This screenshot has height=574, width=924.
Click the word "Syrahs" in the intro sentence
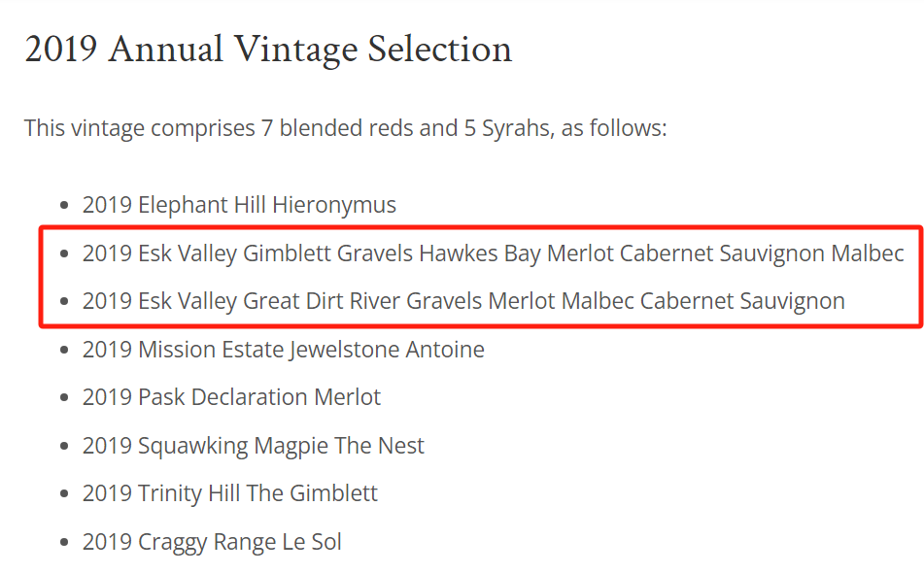tap(519, 128)
